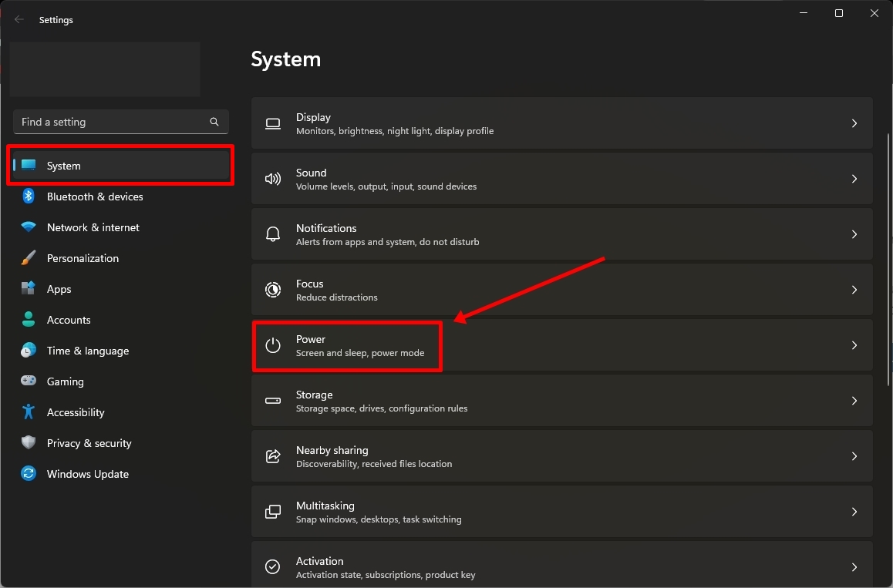Expand Sound settings chevron

pyautogui.click(x=854, y=179)
